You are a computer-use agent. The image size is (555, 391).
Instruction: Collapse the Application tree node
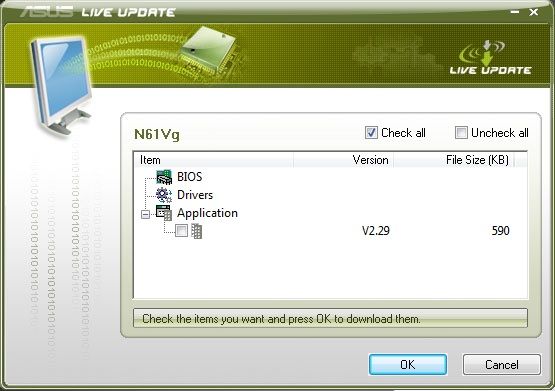[x=145, y=214]
